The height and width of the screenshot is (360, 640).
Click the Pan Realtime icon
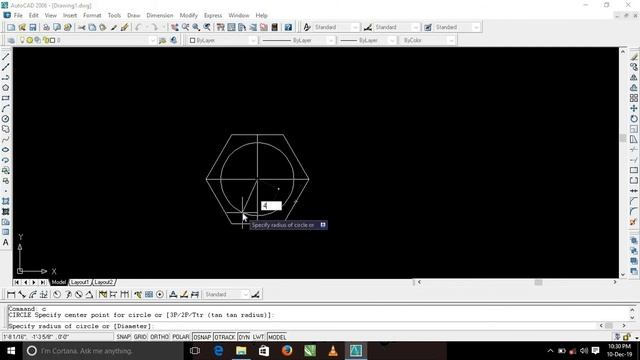[175, 27]
